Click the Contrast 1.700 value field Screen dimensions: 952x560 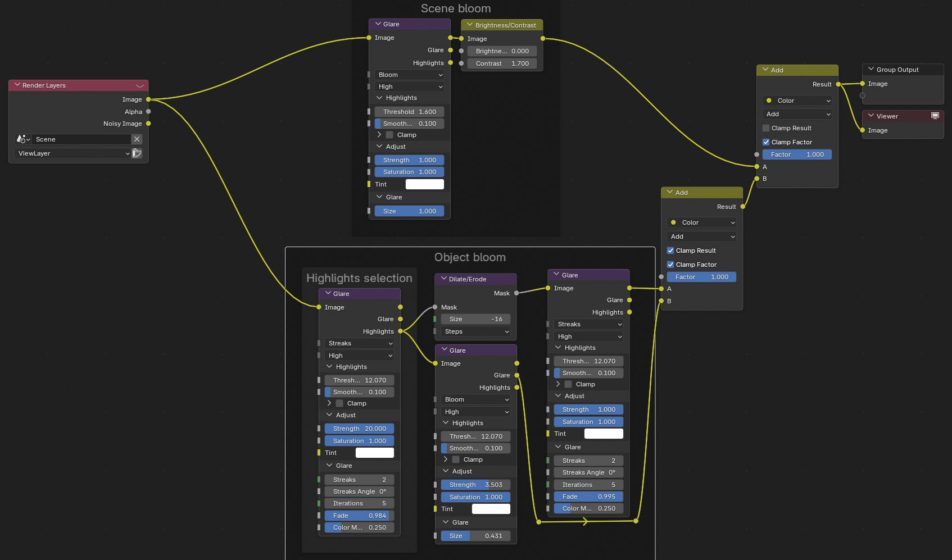click(x=502, y=63)
